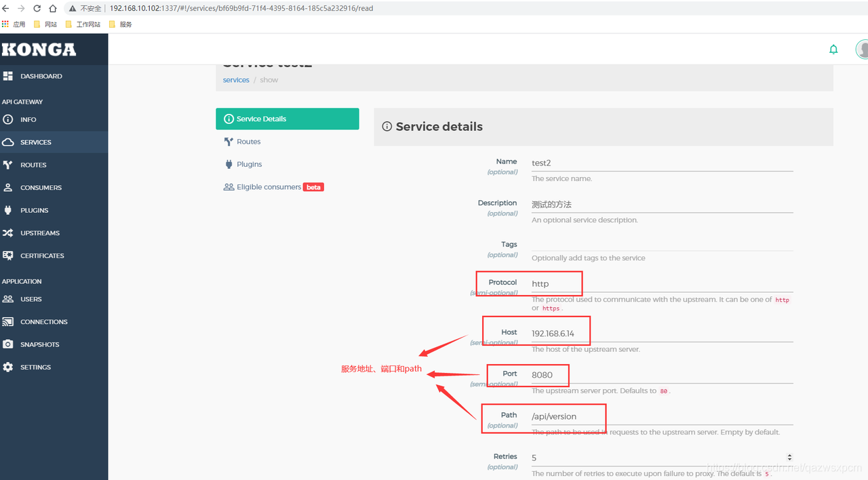Adjust the Retries number stepper arrows

pos(789,458)
